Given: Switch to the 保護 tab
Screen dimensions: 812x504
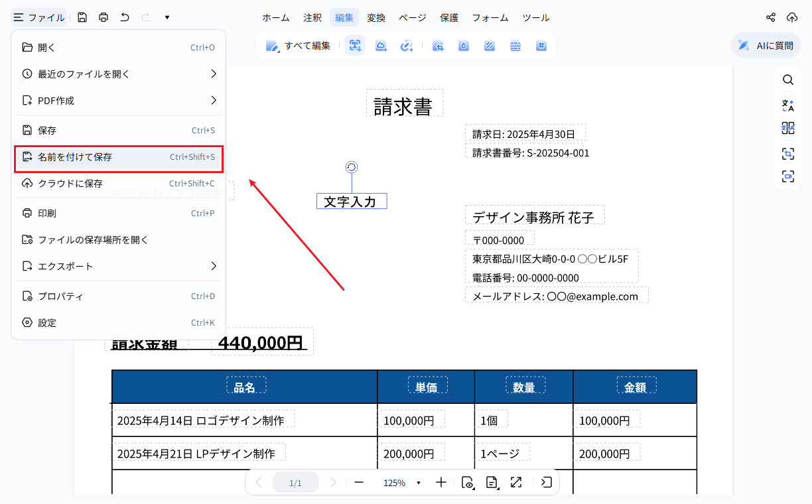Looking at the screenshot, I should 449,18.
